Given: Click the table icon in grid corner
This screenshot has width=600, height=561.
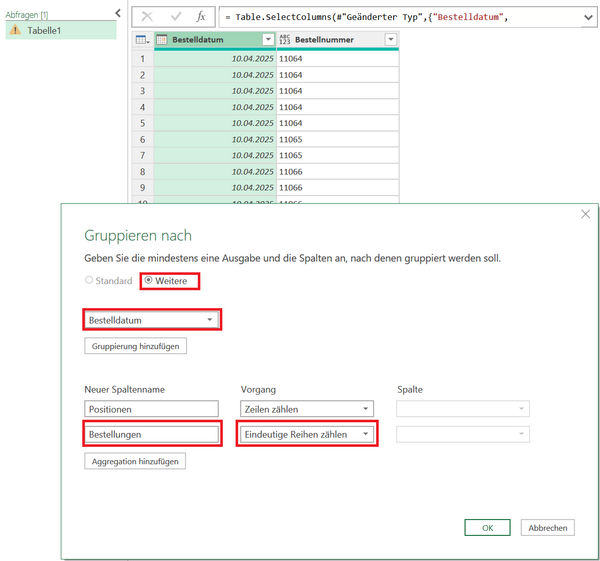Looking at the screenshot, I should [x=141, y=39].
